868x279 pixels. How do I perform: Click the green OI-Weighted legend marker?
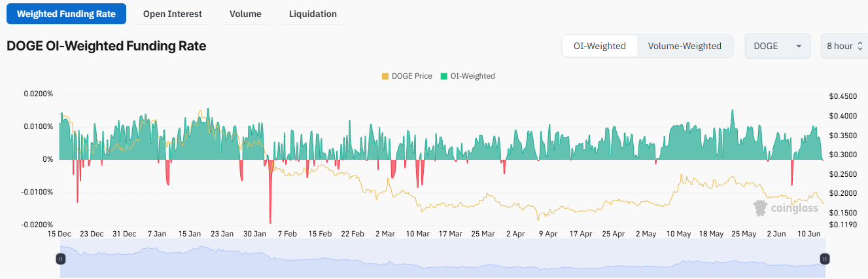pyautogui.click(x=444, y=76)
